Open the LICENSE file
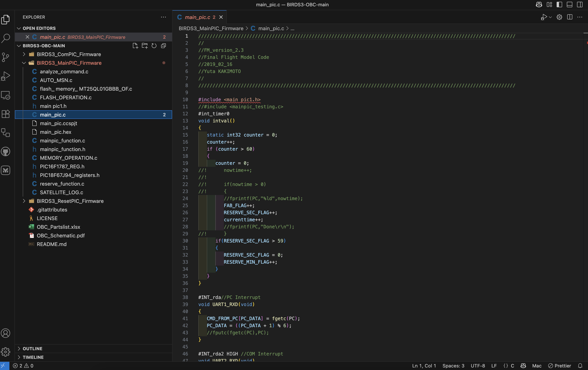The height and width of the screenshot is (370, 588). click(x=47, y=218)
